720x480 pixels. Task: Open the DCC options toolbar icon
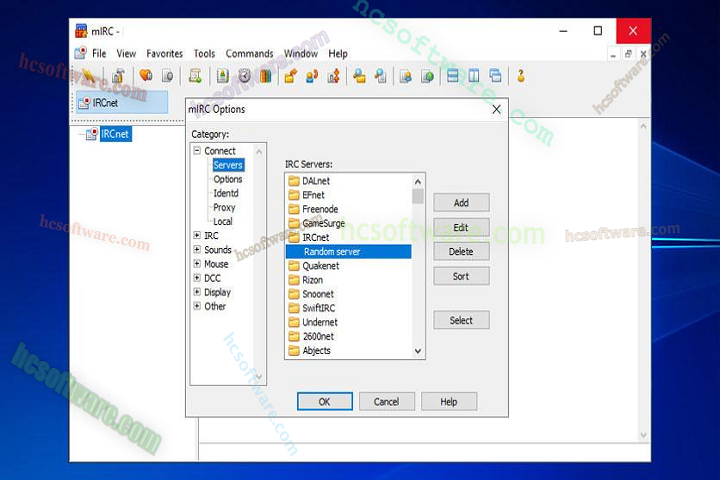tap(334, 76)
